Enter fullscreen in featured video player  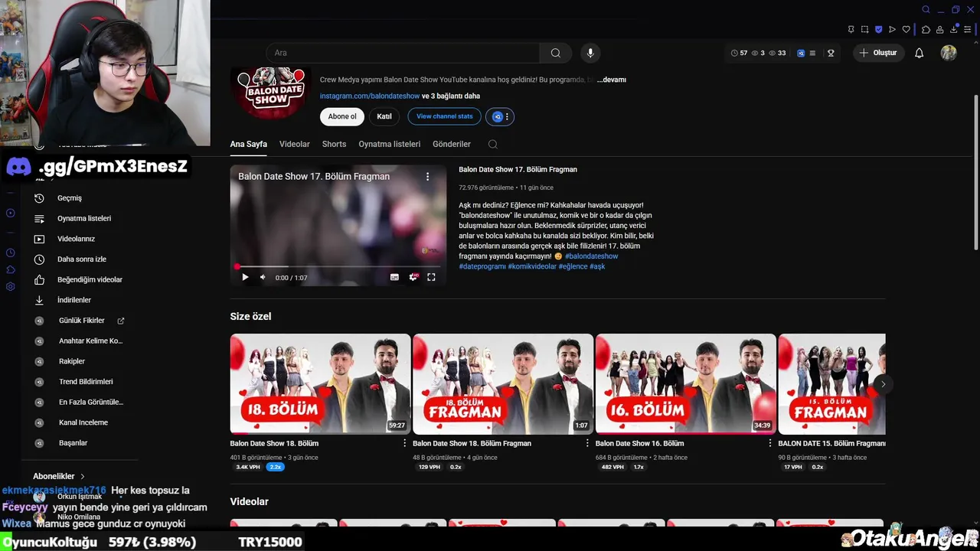431,277
